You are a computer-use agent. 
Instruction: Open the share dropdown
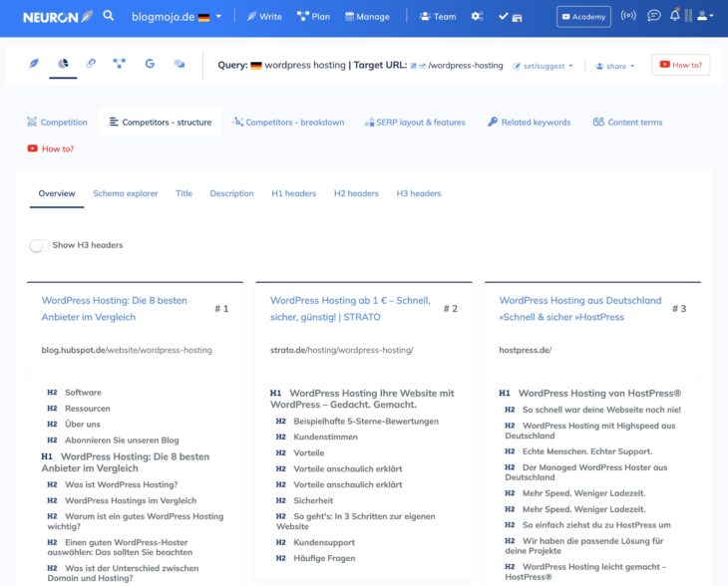point(615,66)
